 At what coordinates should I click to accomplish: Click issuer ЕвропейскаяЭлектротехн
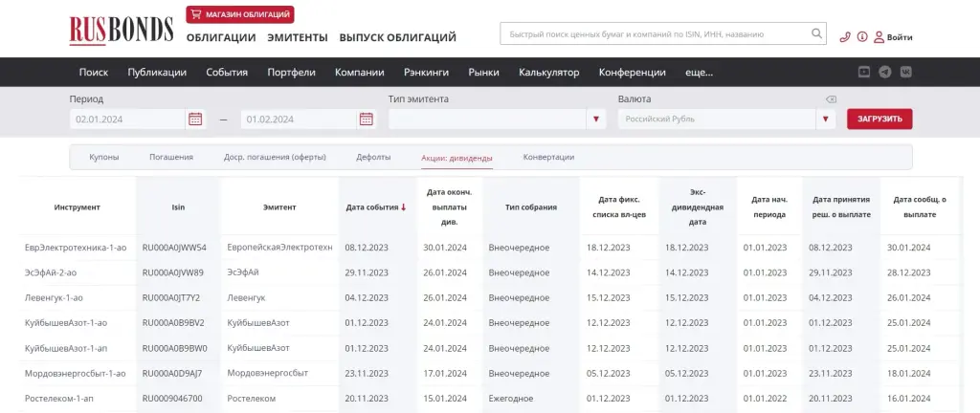280,248
